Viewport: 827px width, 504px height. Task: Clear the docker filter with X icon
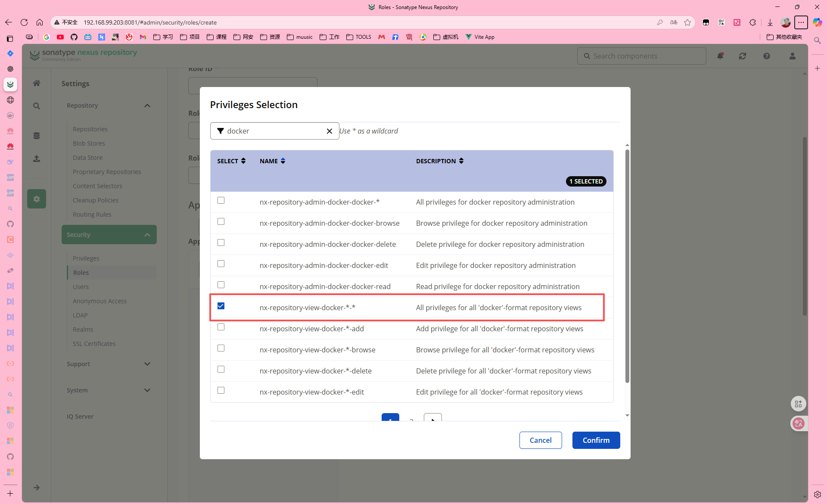pyautogui.click(x=330, y=131)
